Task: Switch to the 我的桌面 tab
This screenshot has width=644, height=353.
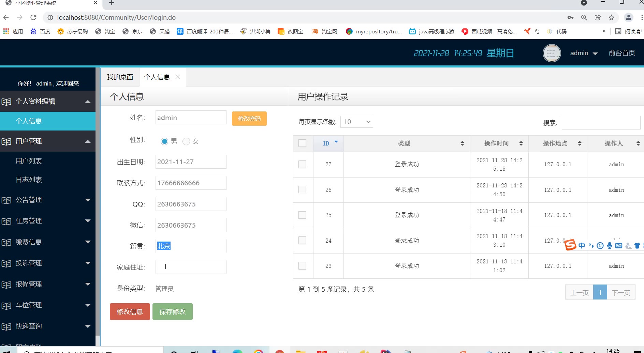Action: [x=120, y=77]
